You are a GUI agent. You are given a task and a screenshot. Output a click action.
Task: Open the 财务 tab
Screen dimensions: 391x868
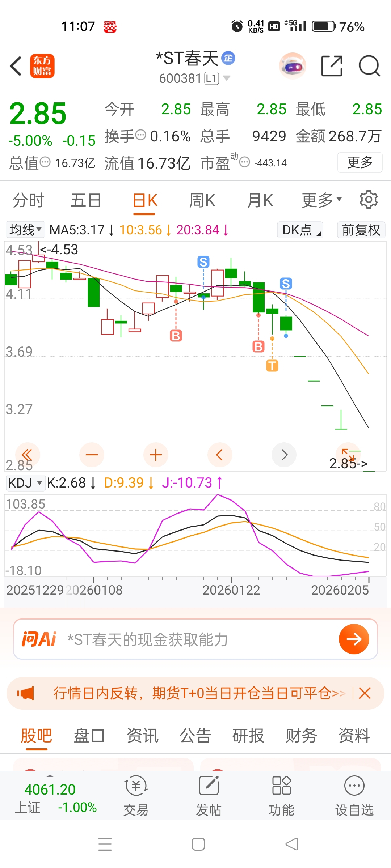pos(301,736)
